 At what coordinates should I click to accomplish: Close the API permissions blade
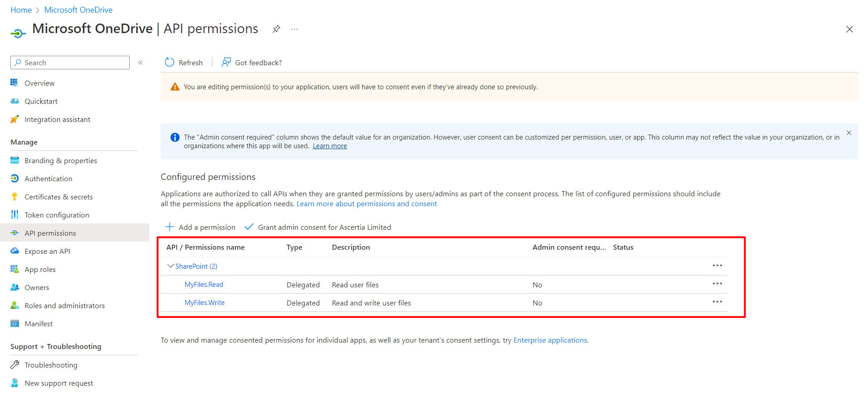pyautogui.click(x=849, y=29)
